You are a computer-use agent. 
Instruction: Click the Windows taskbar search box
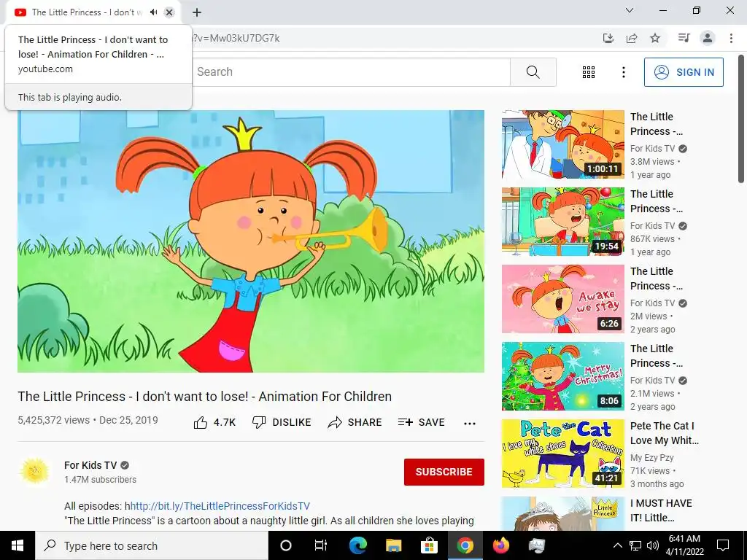pyautogui.click(x=152, y=545)
